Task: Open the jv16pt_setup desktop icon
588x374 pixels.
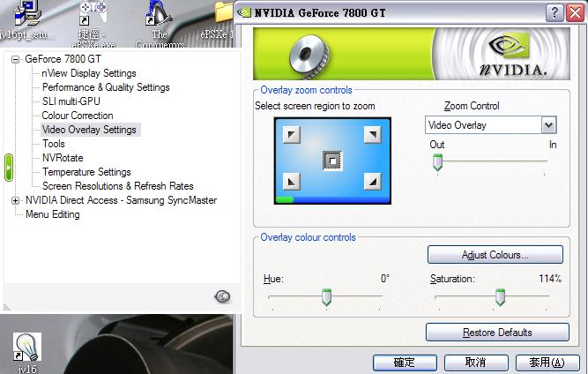Action: [27, 20]
